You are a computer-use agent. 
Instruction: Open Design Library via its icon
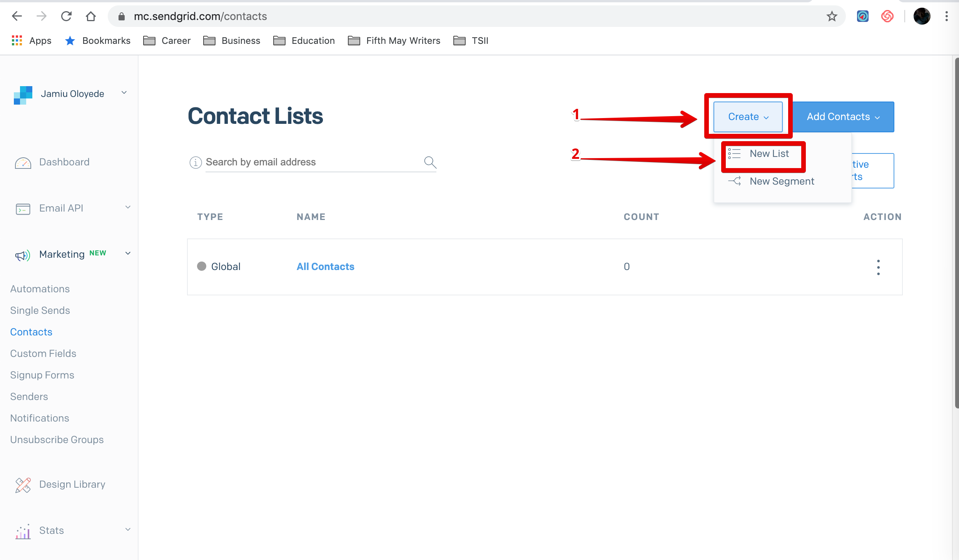point(23,485)
